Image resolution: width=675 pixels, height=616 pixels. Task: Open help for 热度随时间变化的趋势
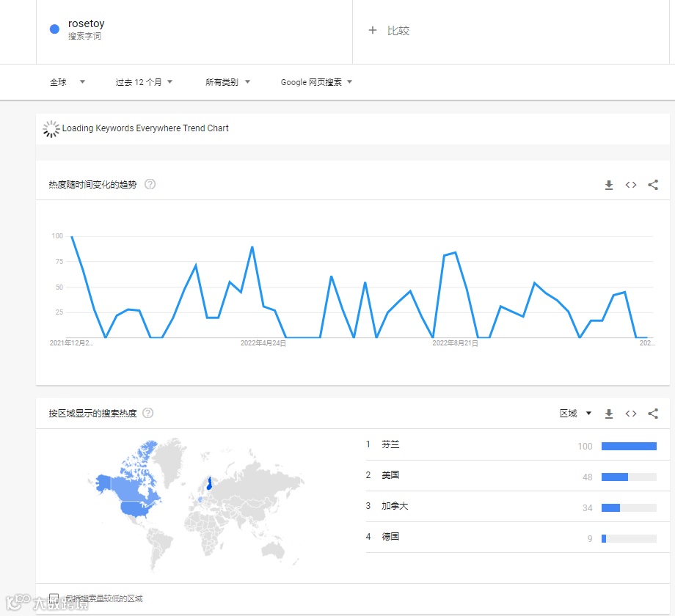click(150, 184)
